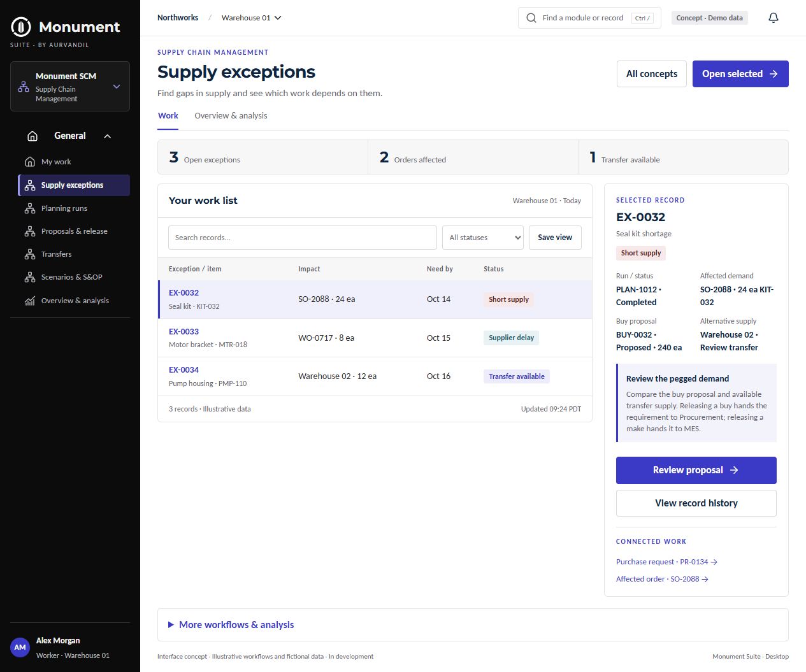
Task: Click the Transfer available count tile
Action: click(683, 157)
